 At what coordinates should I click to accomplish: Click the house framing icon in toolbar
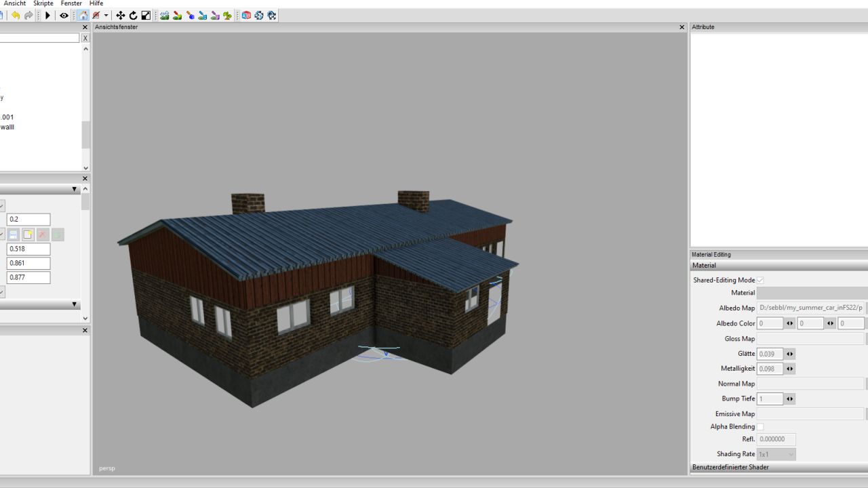(x=82, y=16)
